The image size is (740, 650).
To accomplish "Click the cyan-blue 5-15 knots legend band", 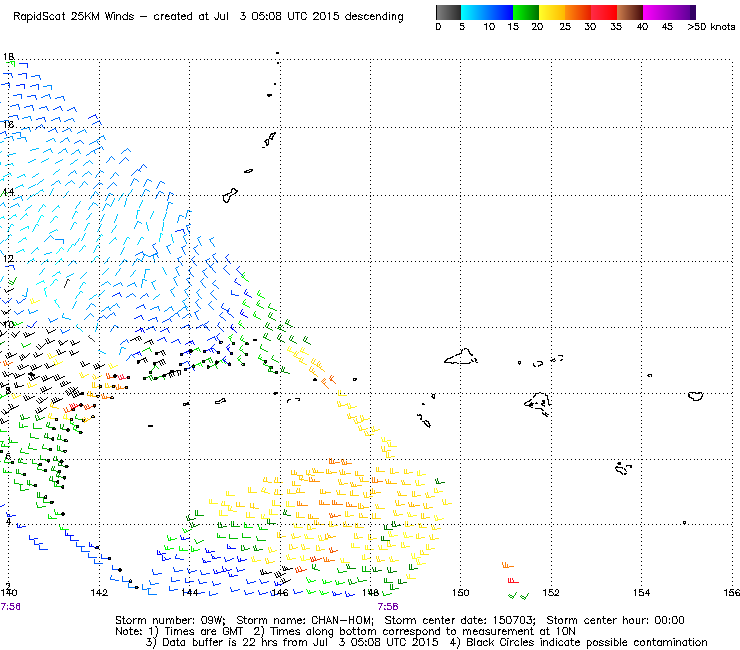I will (x=487, y=12).
